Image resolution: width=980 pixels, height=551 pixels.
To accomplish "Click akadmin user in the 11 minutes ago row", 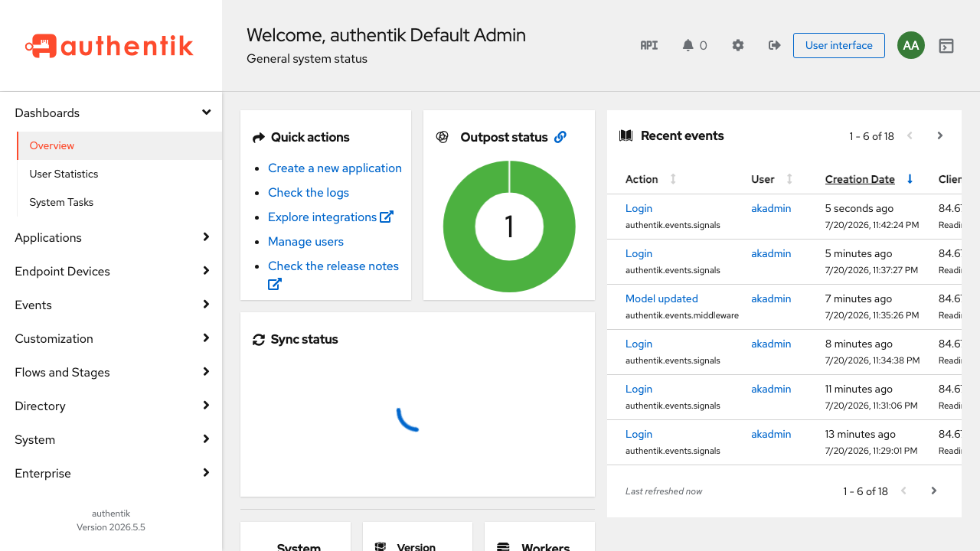I will [771, 389].
